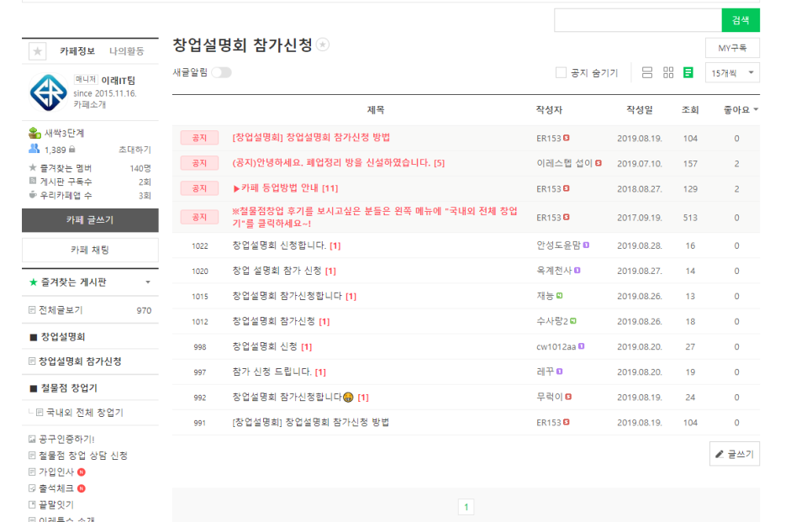The image size is (812, 522).
Task: Open post 1020 창업 설명회 참가 신청
Action: point(277,271)
